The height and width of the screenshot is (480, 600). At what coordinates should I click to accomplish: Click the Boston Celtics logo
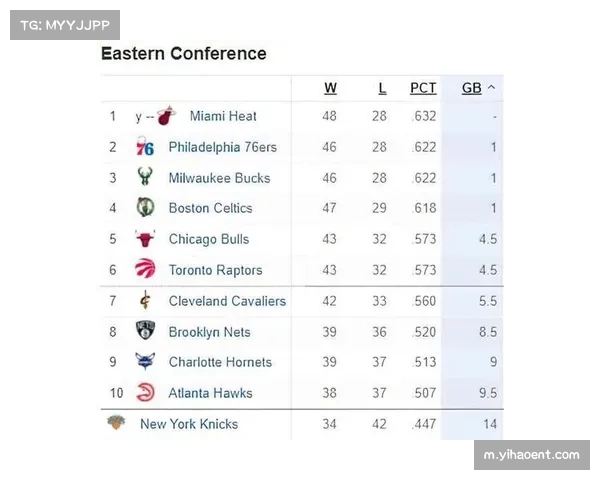[145, 208]
